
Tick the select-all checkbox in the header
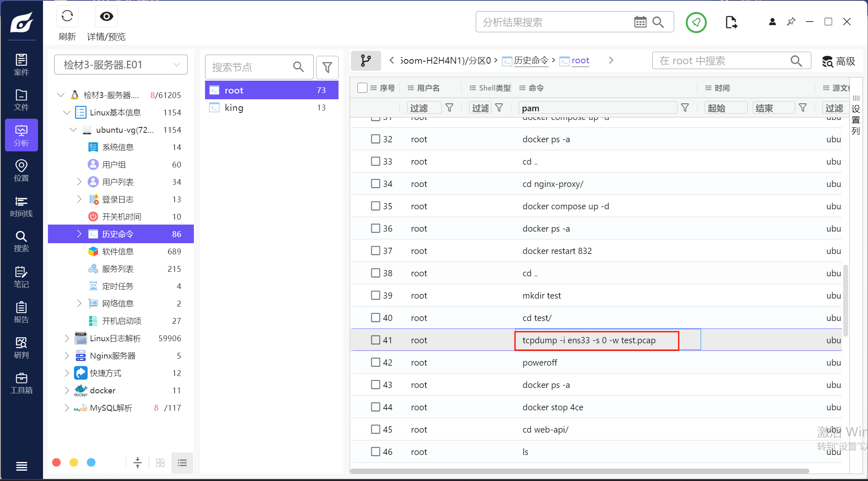point(362,88)
